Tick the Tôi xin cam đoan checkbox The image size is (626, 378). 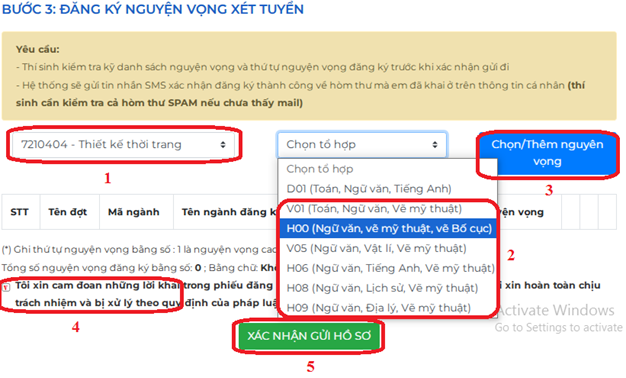[x=6, y=287]
